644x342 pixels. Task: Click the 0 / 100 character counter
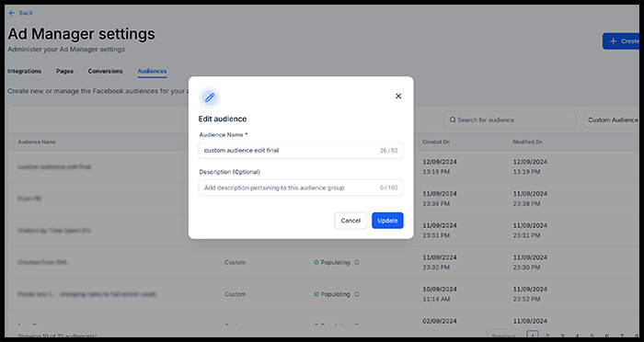pos(388,188)
